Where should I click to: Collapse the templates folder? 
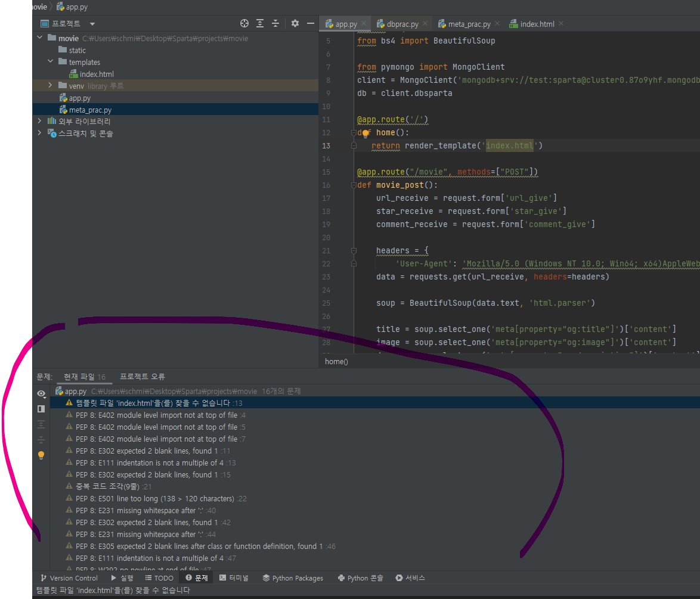[x=51, y=62]
